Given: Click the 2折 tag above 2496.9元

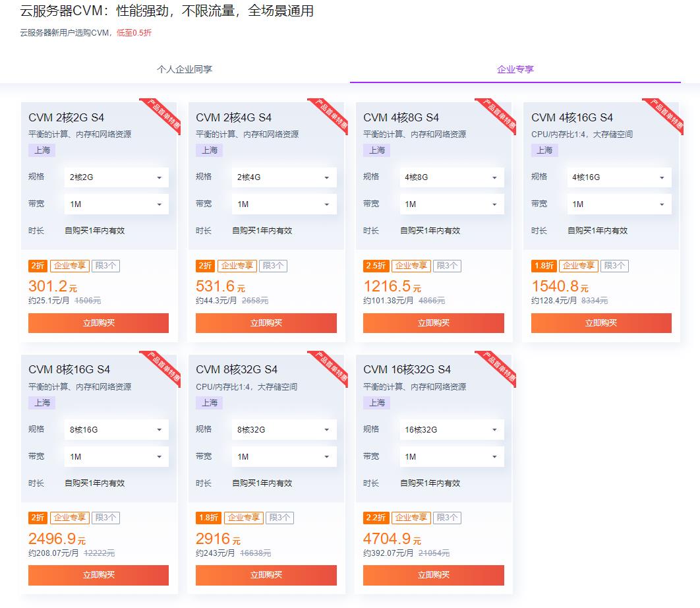Looking at the screenshot, I should [x=38, y=518].
